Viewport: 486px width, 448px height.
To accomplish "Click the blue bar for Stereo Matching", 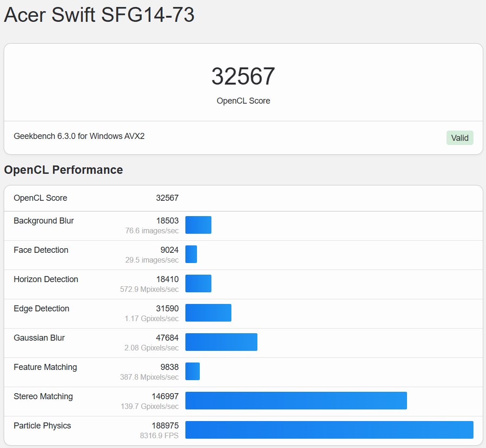I will (x=296, y=401).
